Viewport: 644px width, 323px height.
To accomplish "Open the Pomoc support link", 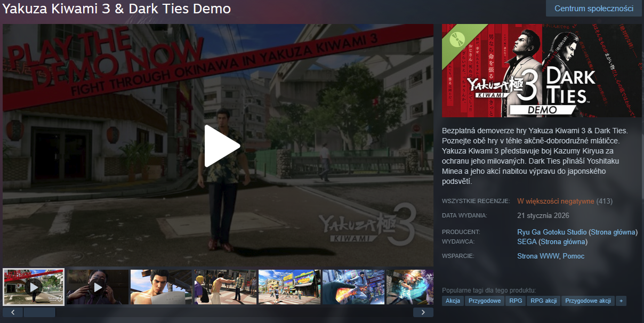I will [x=574, y=256].
